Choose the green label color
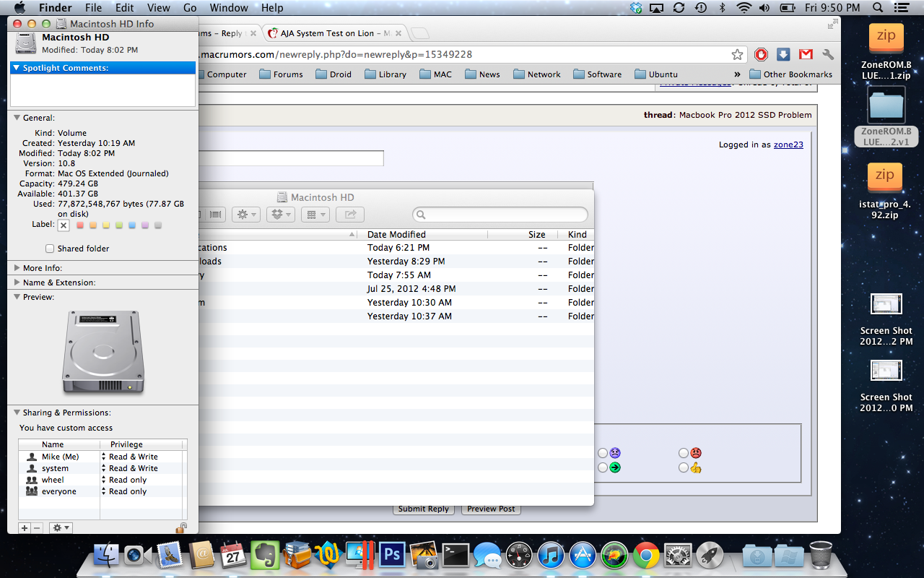The width and height of the screenshot is (924, 578). (x=119, y=225)
